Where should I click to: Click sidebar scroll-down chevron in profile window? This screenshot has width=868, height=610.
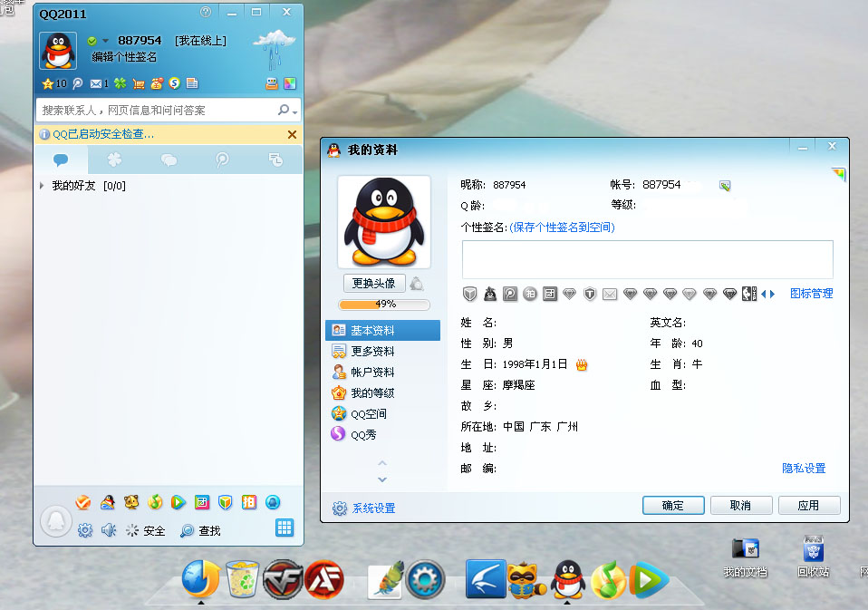[382, 479]
